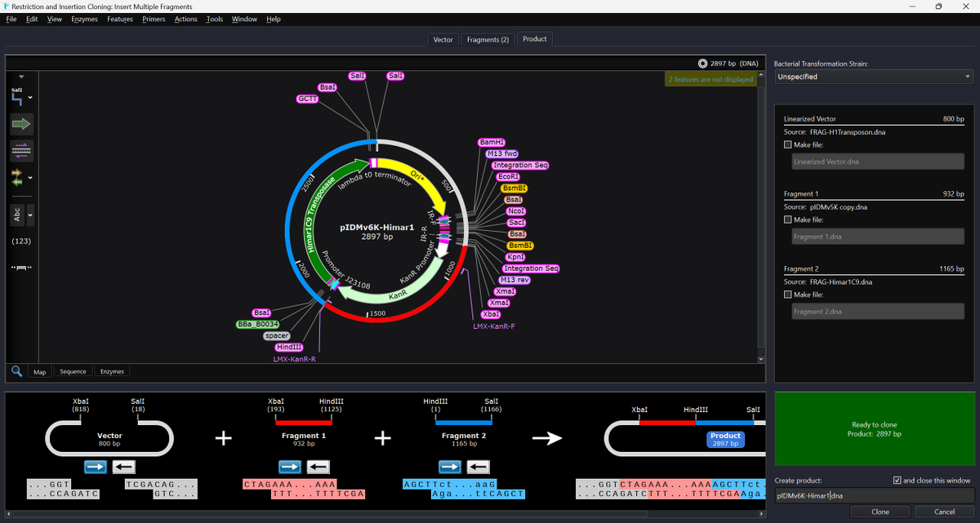The height and width of the screenshot is (523, 980).
Task: Open the File menu
Action: (x=11, y=19)
